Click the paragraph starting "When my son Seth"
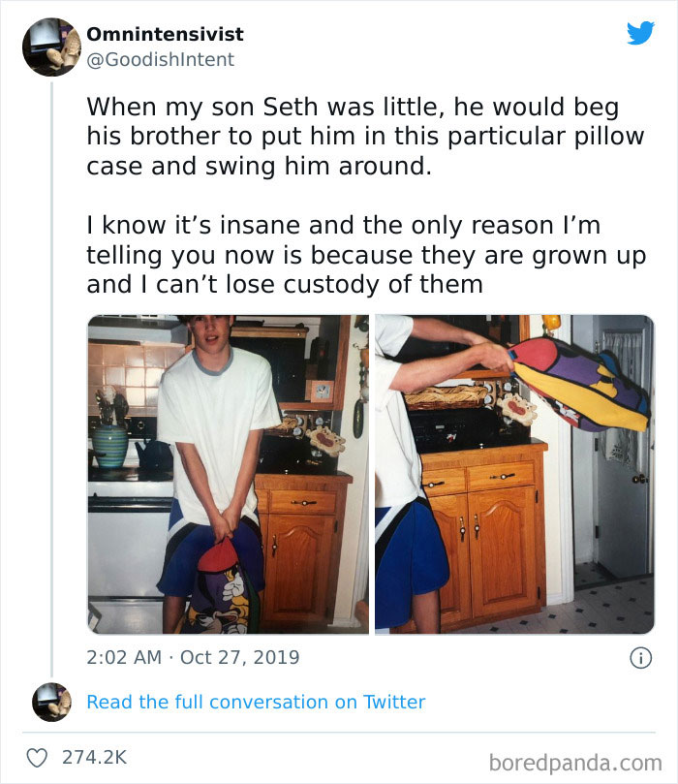Screen dimensions: 678x784 [x=364, y=136]
